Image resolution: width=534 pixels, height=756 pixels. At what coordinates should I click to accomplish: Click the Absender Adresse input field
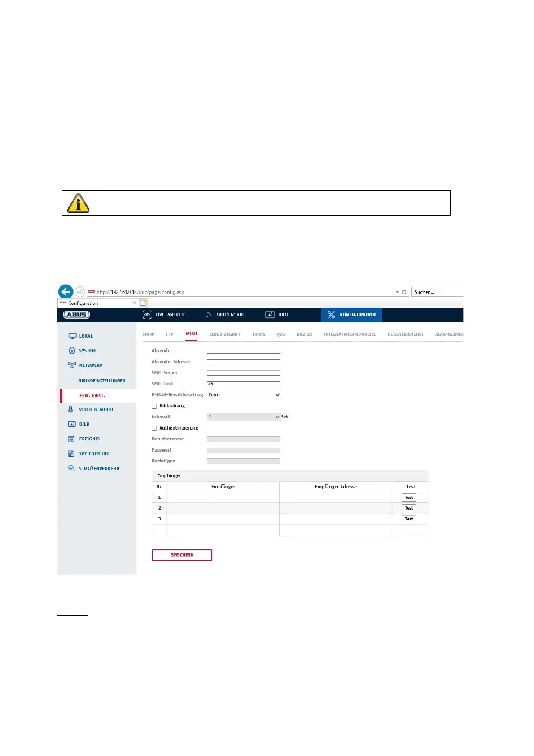[x=244, y=362]
